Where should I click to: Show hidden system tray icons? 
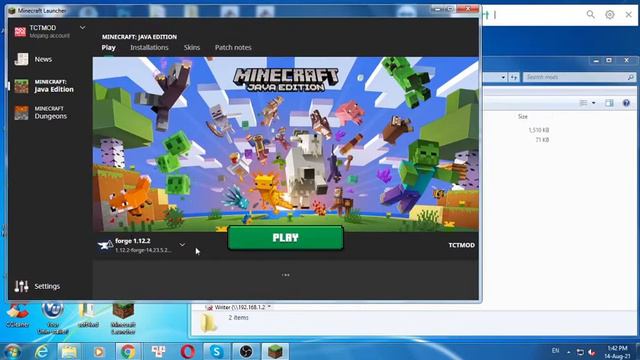click(x=569, y=351)
